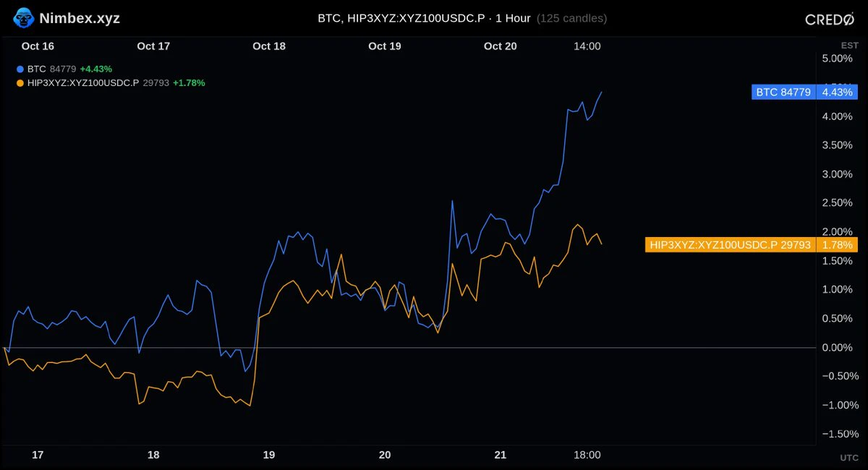This screenshot has width=868, height=470.
Task: Click the (125 candles) count label
Action: click(571, 18)
